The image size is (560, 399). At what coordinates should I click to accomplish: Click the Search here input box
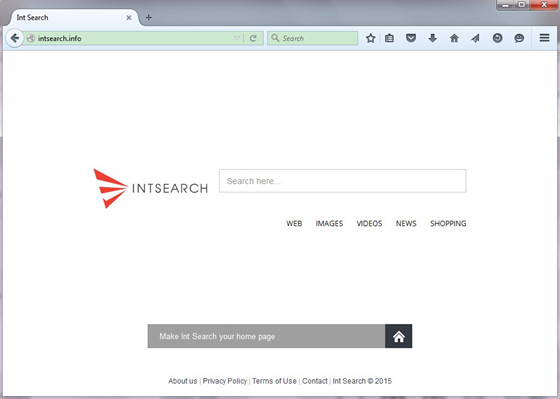pos(342,181)
